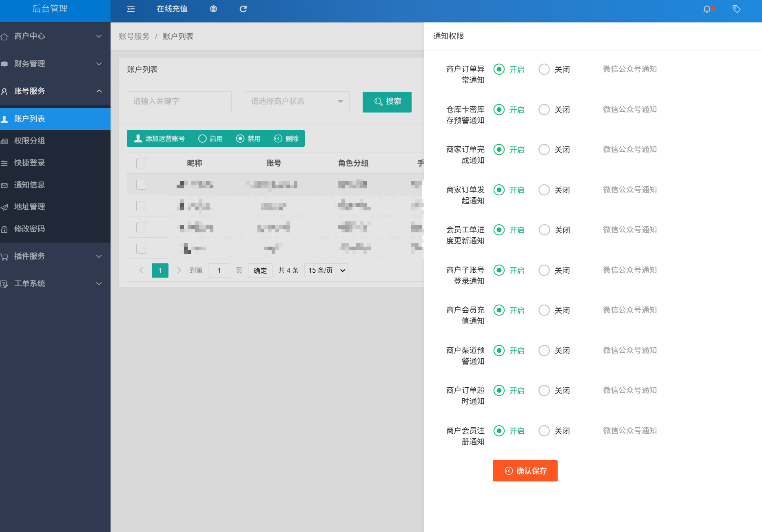Click the 确认保存 button
Image resolution: width=762 pixels, height=532 pixels.
pyautogui.click(x=525, y=471)
